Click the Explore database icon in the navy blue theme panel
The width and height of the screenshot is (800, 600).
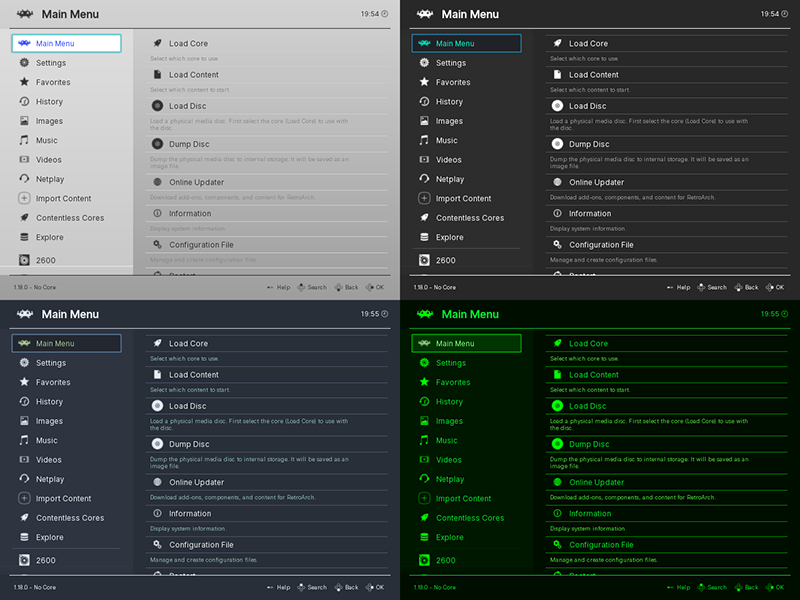[x=24, y=537]
